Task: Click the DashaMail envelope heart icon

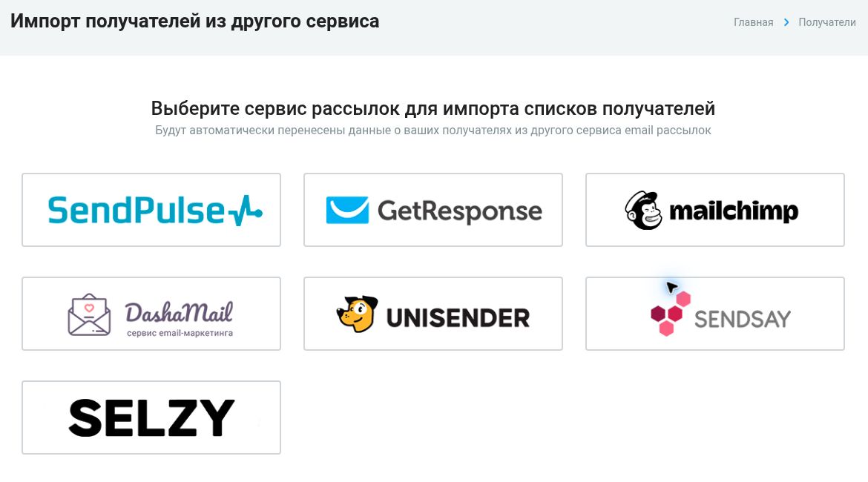Action: click(89, 314)
